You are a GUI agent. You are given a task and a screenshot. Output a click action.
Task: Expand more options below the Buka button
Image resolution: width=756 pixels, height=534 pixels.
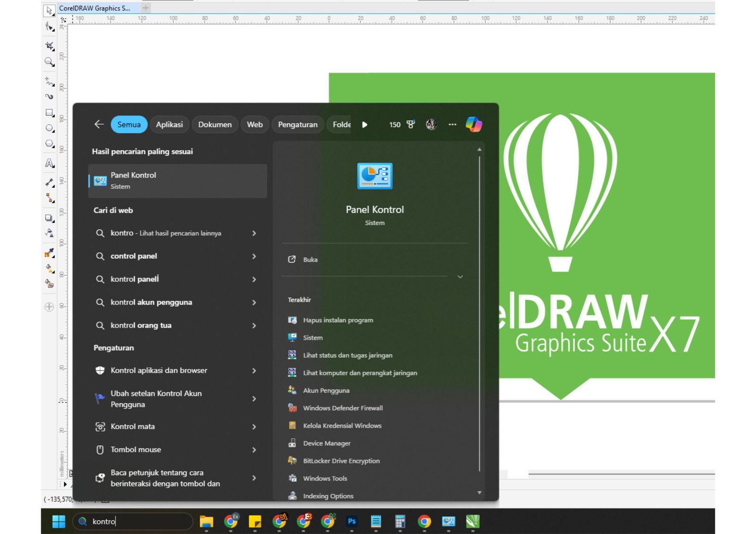(460, 277)
